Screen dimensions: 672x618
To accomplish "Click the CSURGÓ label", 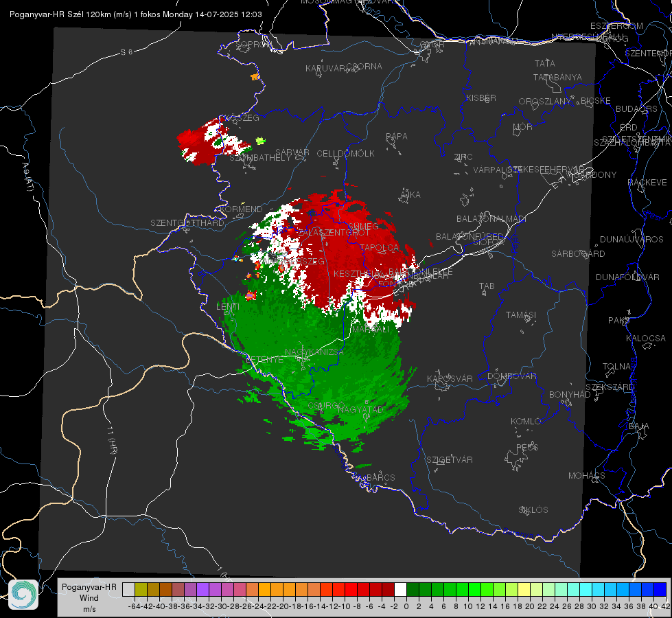I will [326, 405].
